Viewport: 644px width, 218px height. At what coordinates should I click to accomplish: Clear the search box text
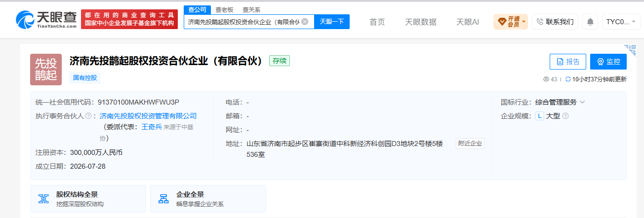pos(305,22)
